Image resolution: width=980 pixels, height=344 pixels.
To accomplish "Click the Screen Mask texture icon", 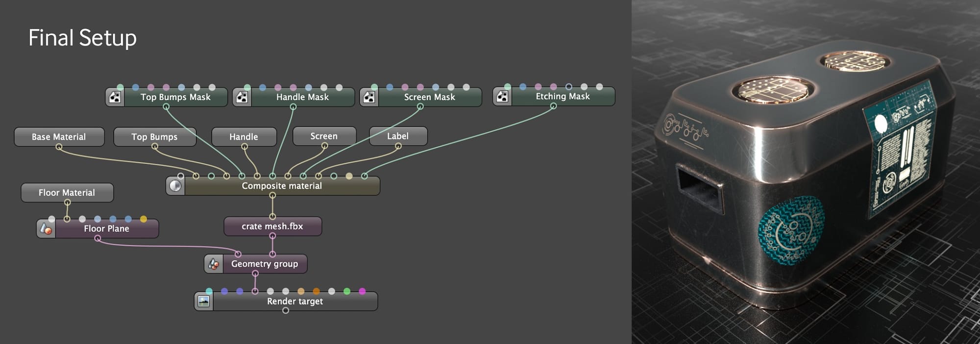I will 369,97.
